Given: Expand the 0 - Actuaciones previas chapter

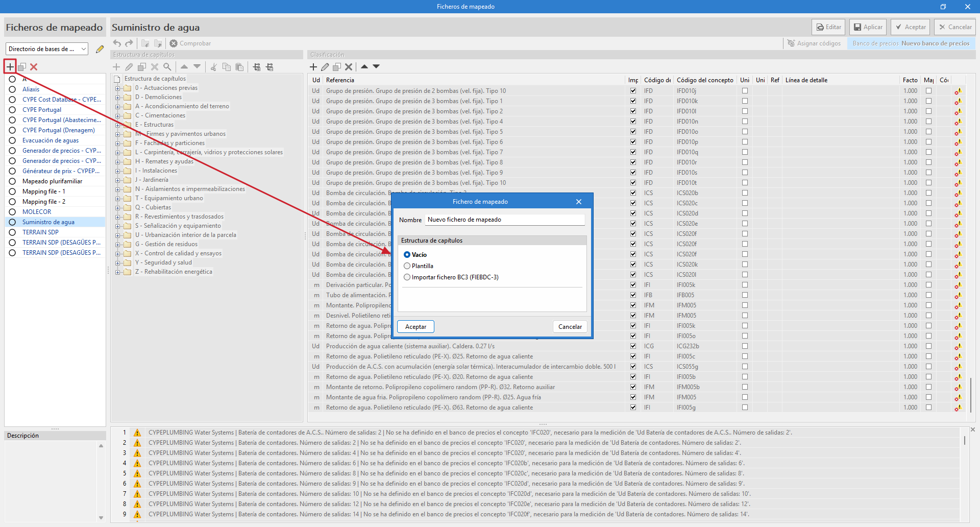Looking at the screenshot, I should (118, 88).
